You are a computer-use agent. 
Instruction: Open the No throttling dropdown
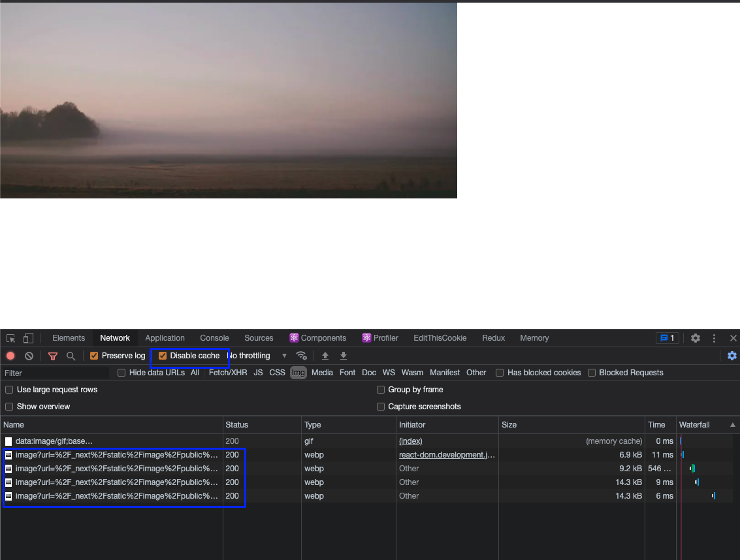click(x=257, y=356)
